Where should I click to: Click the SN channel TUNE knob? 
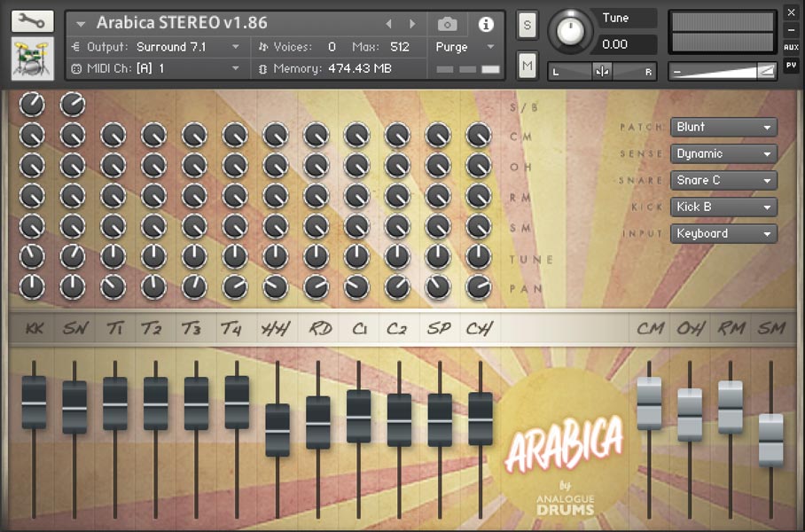[73, 256]
